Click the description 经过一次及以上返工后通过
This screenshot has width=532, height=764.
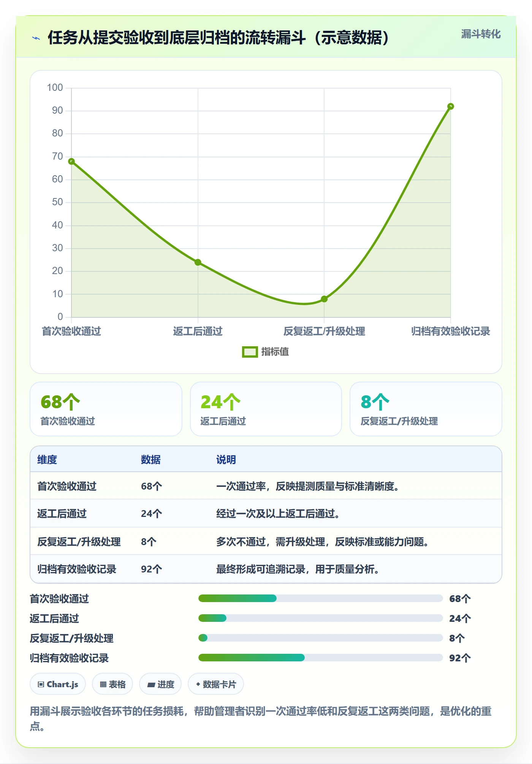tap(278, 514)
